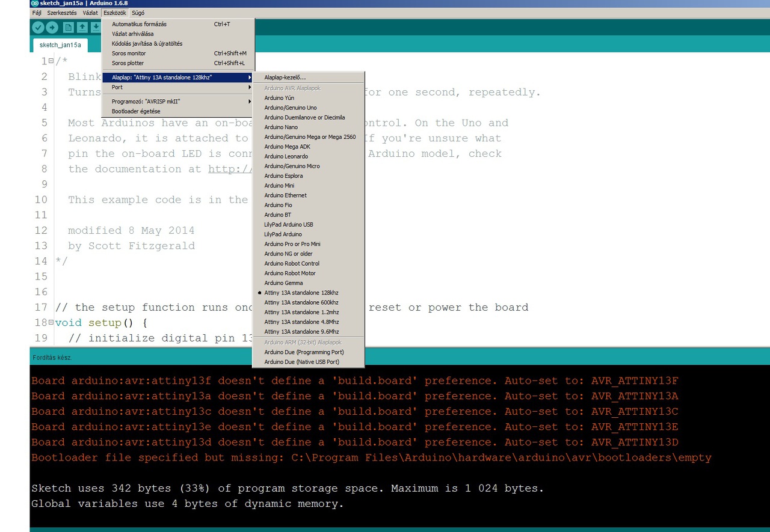Select Arduino/Genuino Mega or Mega 2560
Viewport: 770px width, 532px height.
(309, 137)
